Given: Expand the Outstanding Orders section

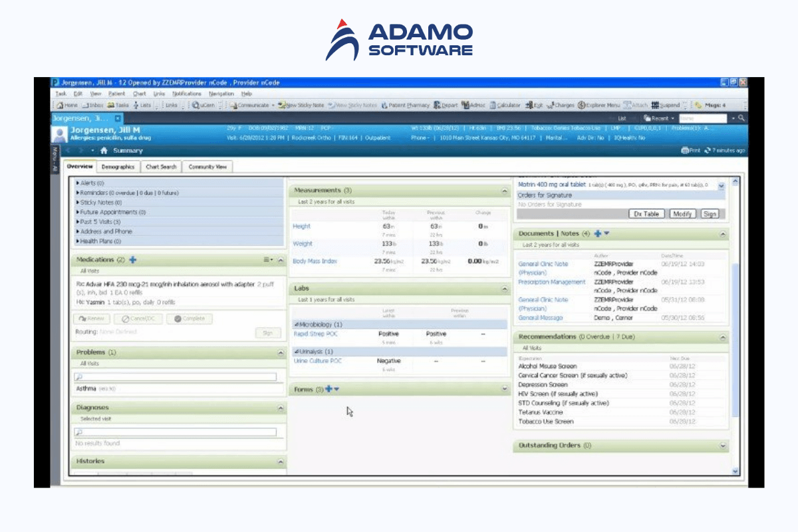Looking at the screenshot, I should point(723,446).
